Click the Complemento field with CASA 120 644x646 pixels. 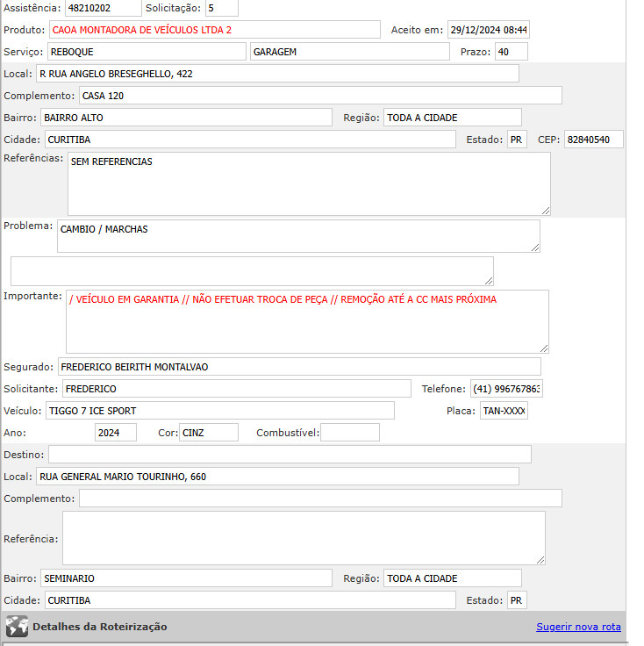pyautogui.click(x=320, y=96)
